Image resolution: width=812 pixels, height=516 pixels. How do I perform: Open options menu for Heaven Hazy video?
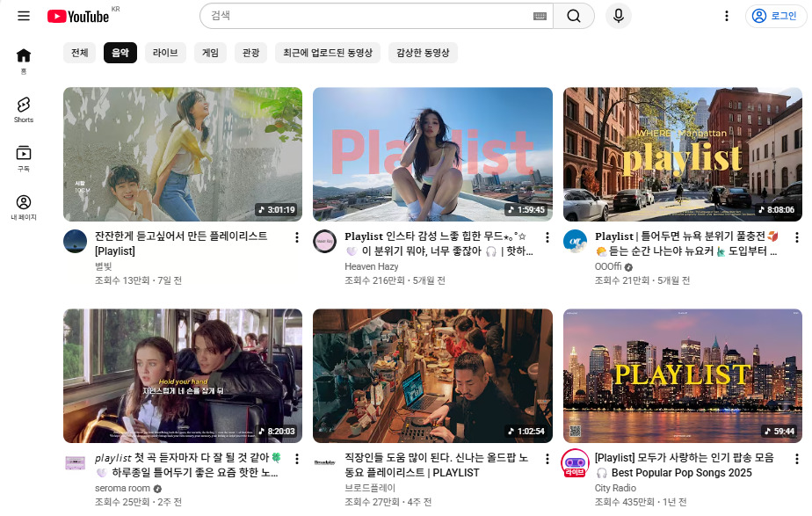click(x=547, y=237)
